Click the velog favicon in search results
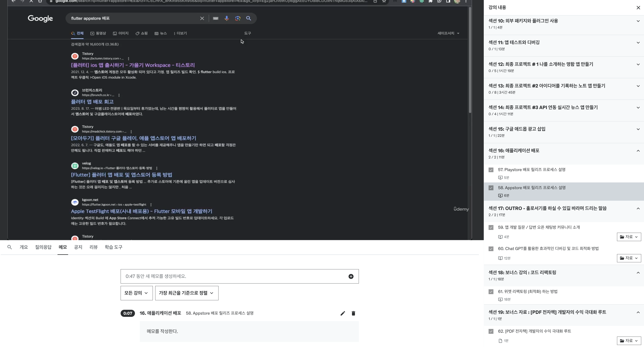Viewport: 644px width, 347px height. click(x=75, y=166)
